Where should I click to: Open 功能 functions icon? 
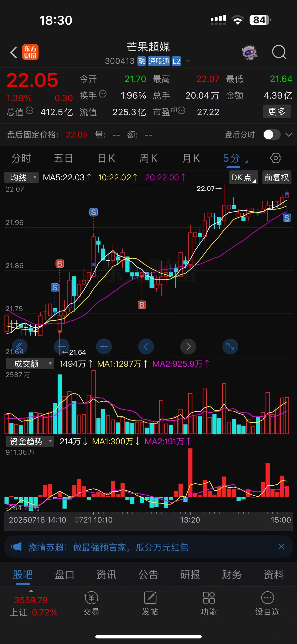coord(209,598)
